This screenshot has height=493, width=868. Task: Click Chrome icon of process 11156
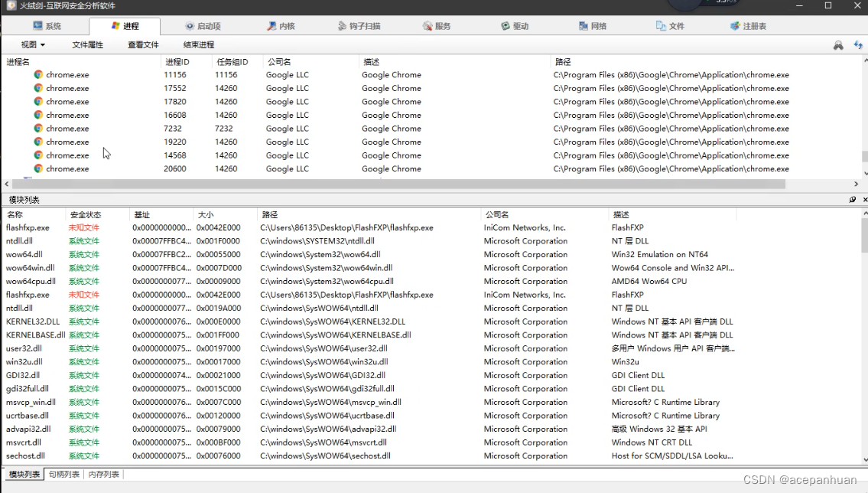click(x=38, y=74)
